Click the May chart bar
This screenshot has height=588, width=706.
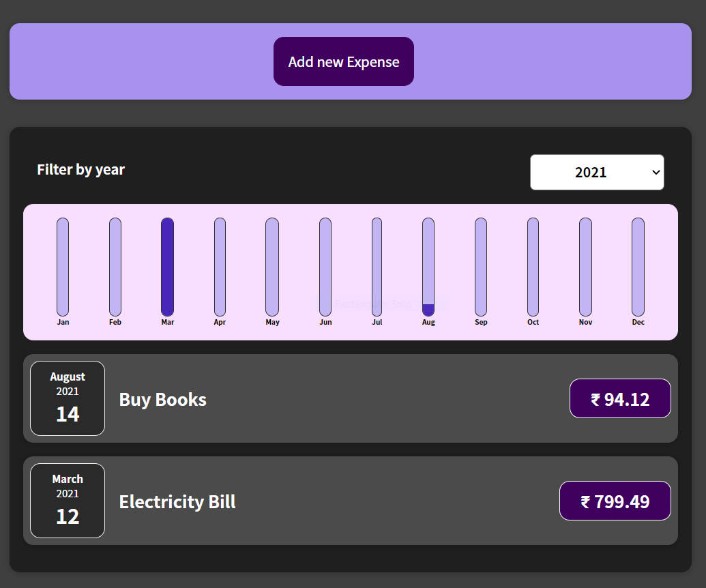272,267
